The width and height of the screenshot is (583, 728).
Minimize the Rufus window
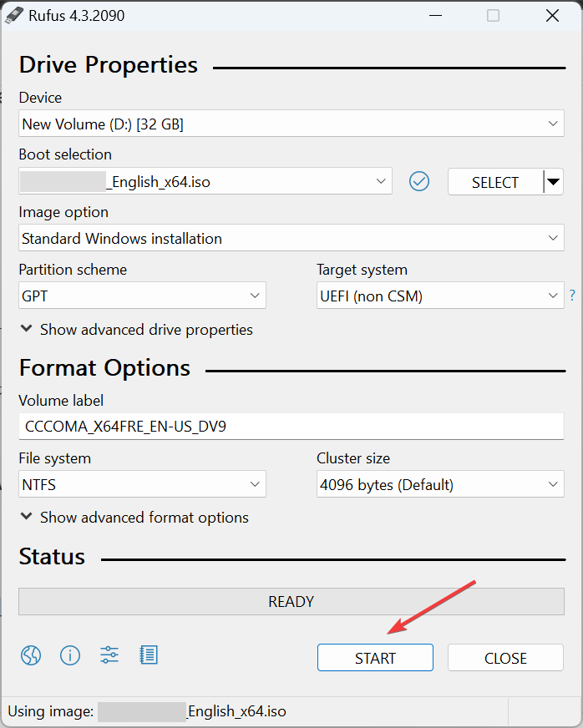click(435, 15)
